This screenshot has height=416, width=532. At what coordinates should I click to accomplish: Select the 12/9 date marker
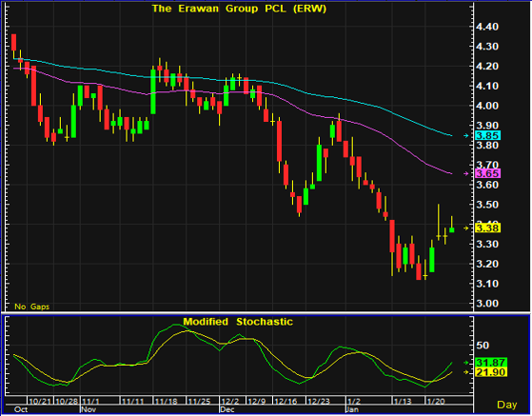pyautogui.click(x=257, y=402)
